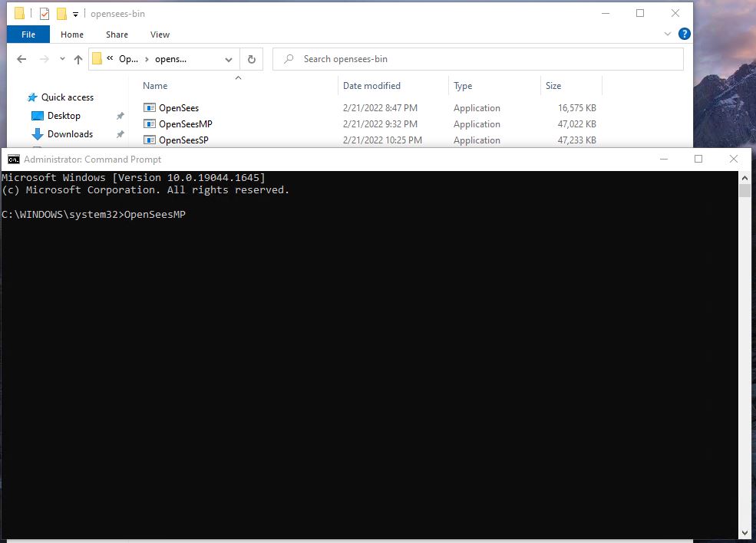Click the 16,575 KB size cell
Screen dimensions: 756x543
(x=576, y=108)
